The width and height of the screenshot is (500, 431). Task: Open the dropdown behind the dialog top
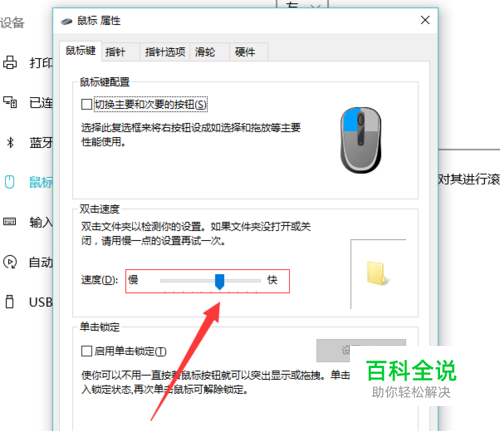pos(302,4)
